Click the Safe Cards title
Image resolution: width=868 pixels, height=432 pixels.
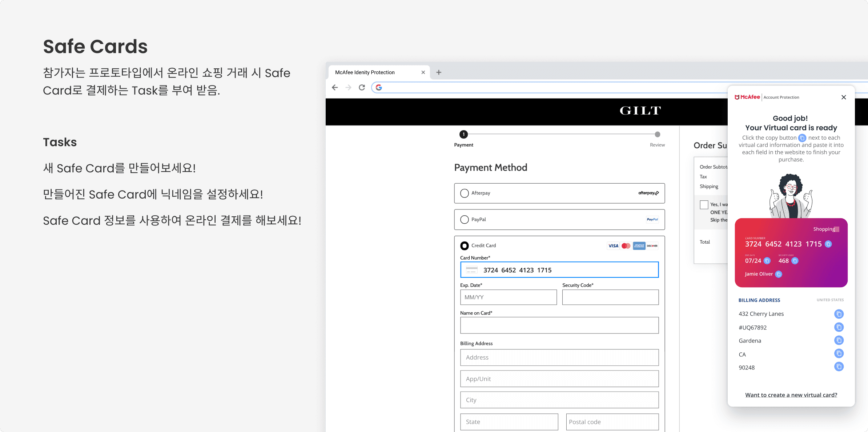click(95, 47)
